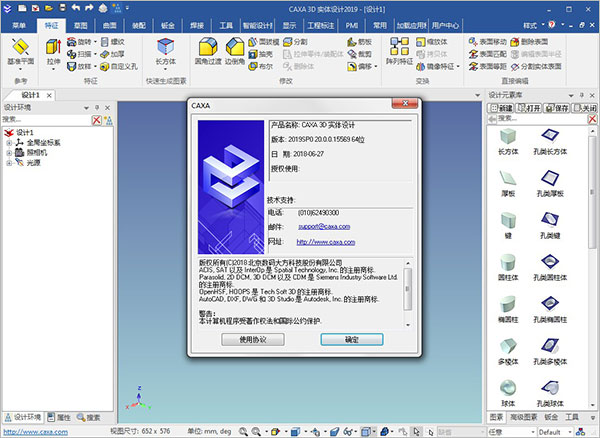Open the 拉伸 extrude dropdown arrow
This screenshot has height=438, width=600.
pyautogui.click(x=53, y=69)
